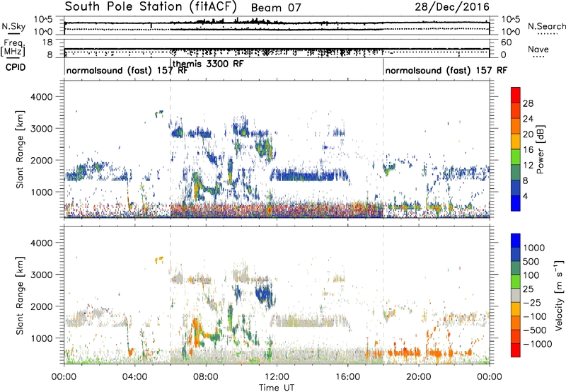The image size is (566, 392).
Task: Click blue high-velocity patch near 11:30 UT
Action: coord(265,294)
